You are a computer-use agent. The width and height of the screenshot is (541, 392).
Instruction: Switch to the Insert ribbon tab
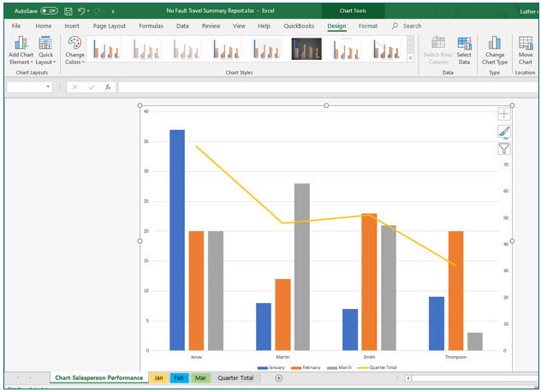coord(72,26)
